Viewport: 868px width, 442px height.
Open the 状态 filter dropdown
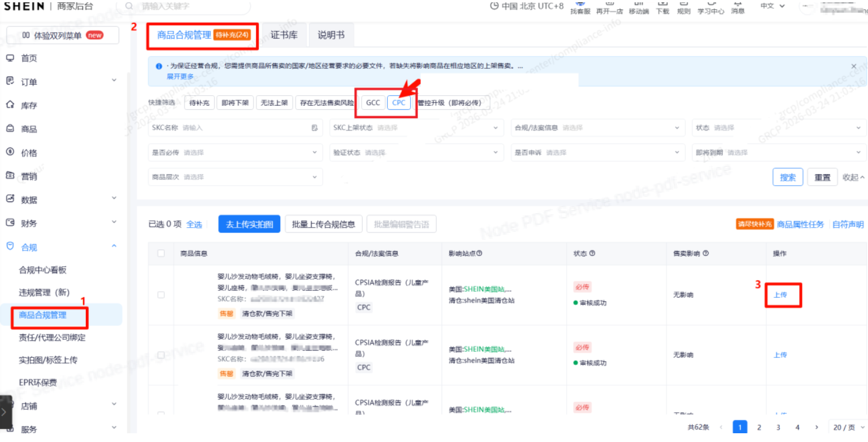pos(779,128)
